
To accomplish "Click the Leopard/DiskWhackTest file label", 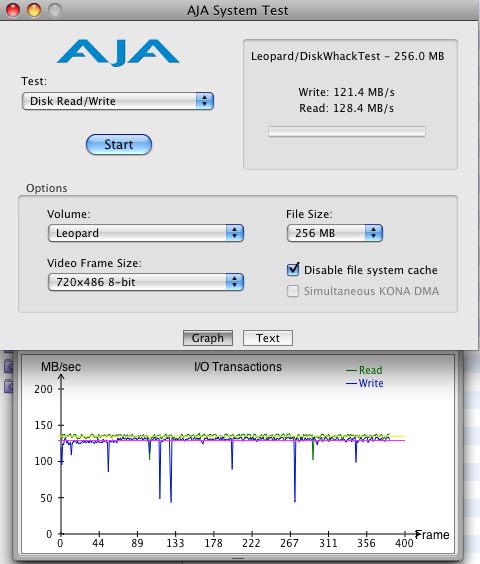I will (x=348, y=56).
